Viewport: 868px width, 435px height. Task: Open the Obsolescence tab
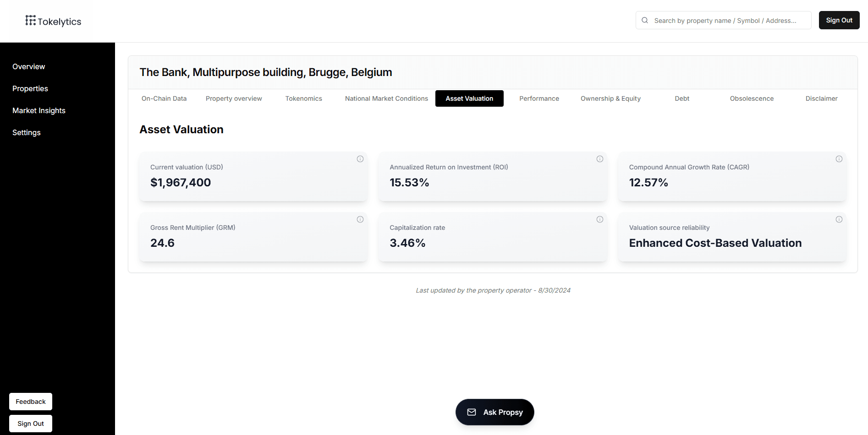pyautogui.click(x=752, y=98)
